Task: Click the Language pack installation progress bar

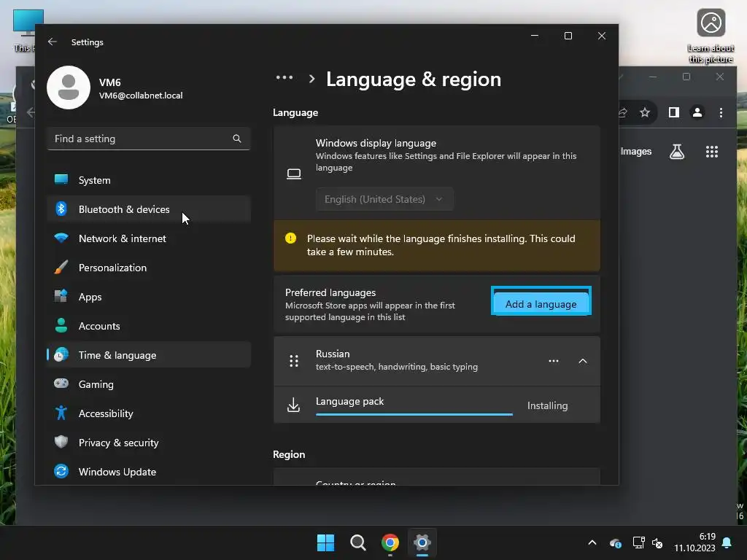Action: (x=414, y=414)
